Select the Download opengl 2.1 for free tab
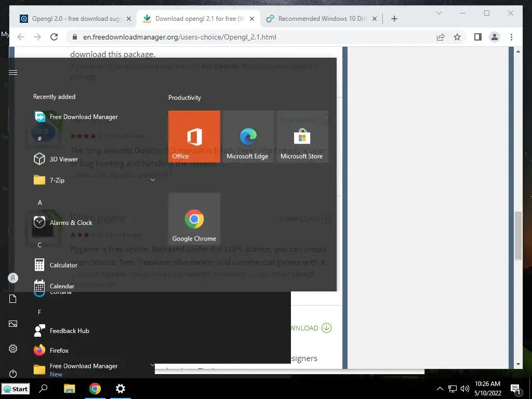Image resolution: width=532 pixels, height=399 pixels. click(198, 19)
